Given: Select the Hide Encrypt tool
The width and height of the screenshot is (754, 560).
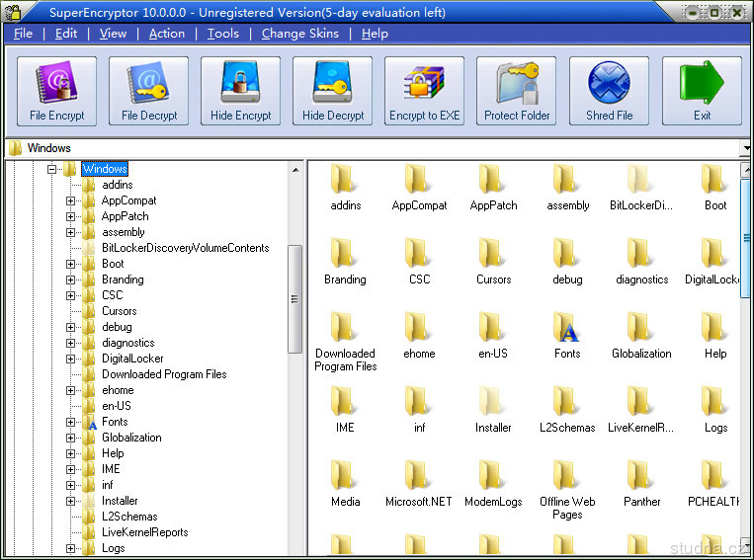Looking at the screenshot, I should 240,91.
